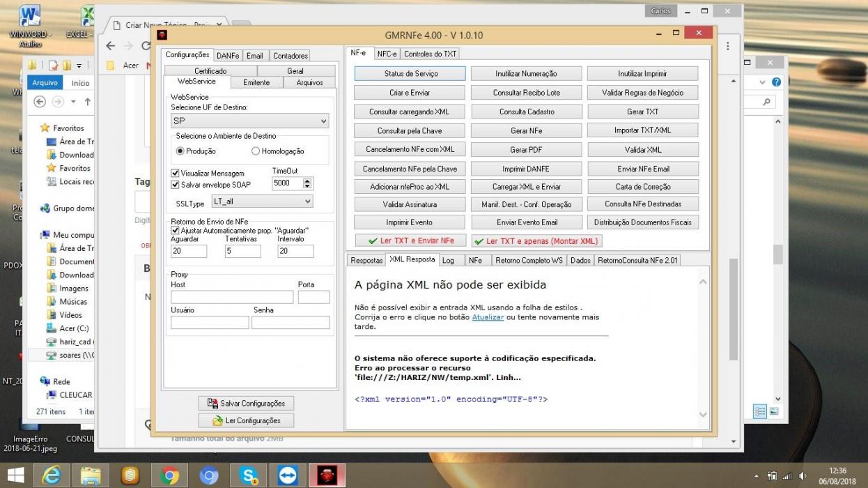Toggle the Salvar envelope SOAP checkbox
The width and height of the screenshot is (868, 488).
tap(175, 184)
